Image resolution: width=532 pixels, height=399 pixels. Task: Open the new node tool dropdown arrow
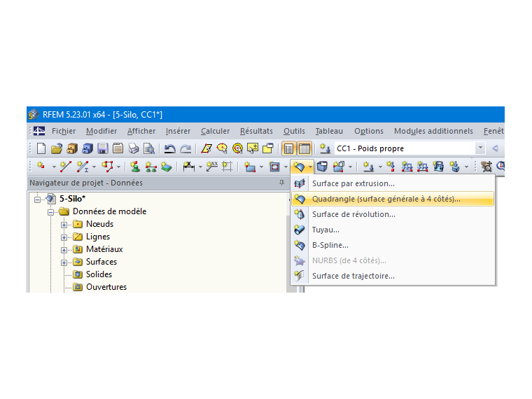(54, 167)
